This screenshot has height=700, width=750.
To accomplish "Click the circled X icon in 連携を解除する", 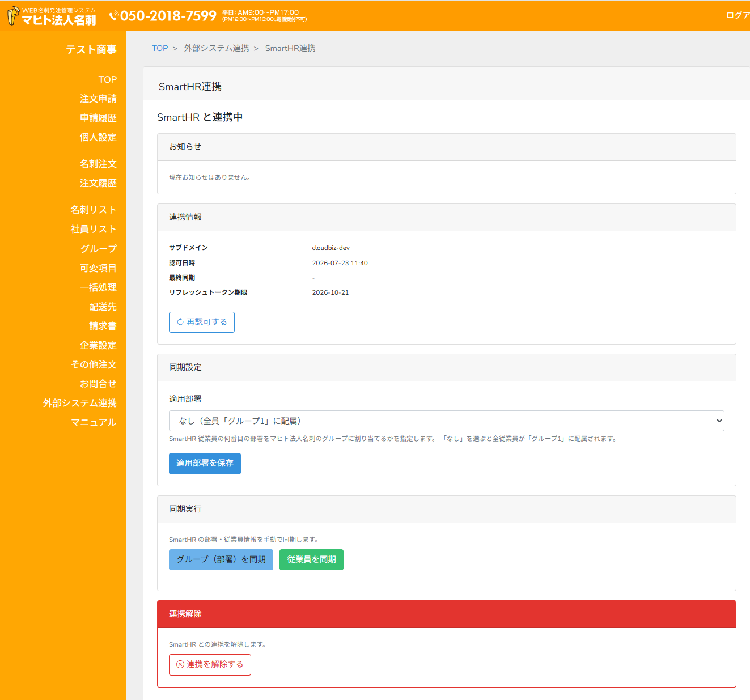I will [180, 664].
